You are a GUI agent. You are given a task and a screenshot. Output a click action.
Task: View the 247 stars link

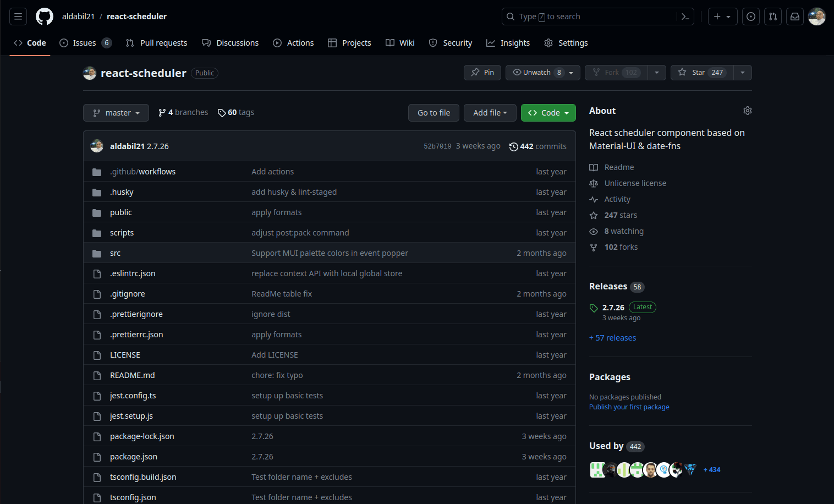click(x=613, y=215)
